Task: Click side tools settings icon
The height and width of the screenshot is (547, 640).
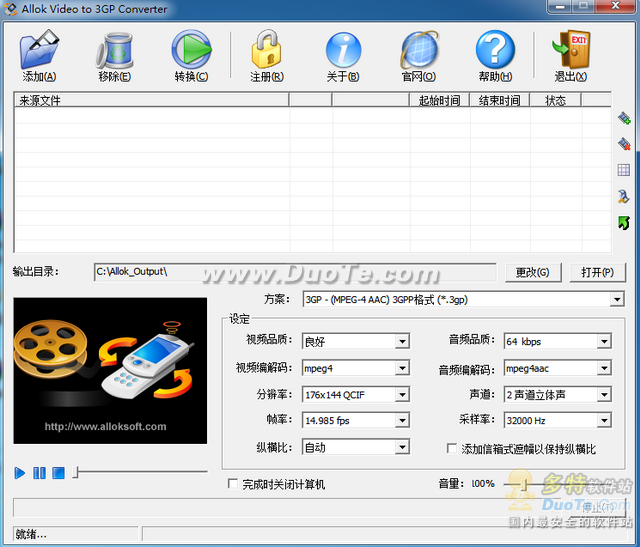Action: [x=624, y=196]
